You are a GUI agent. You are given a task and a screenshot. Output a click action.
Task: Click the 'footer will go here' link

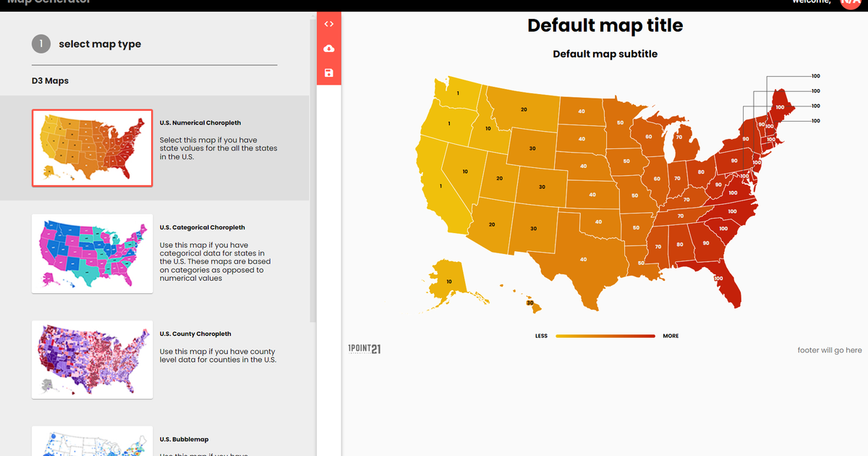tap(830, 350)
